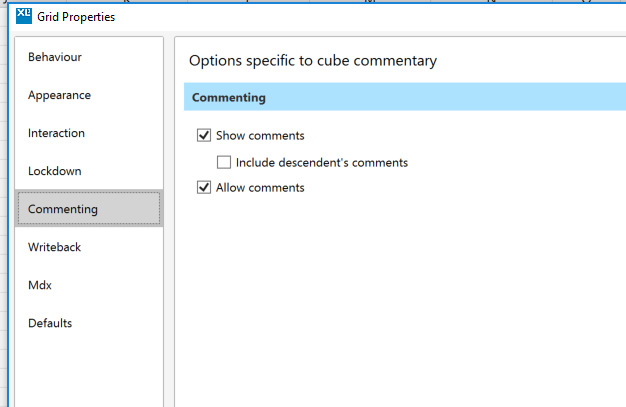Click empty sidebar space below Defaults

click(88, 370)
